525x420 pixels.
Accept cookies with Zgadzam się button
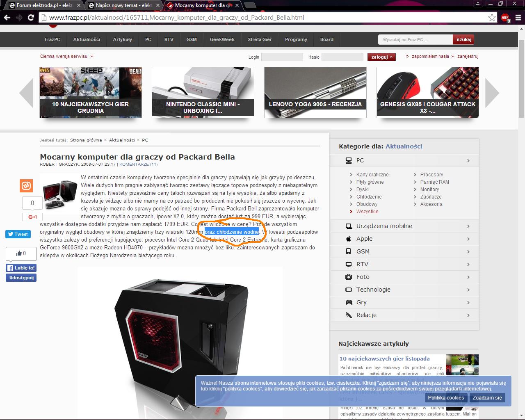(487, 397)
